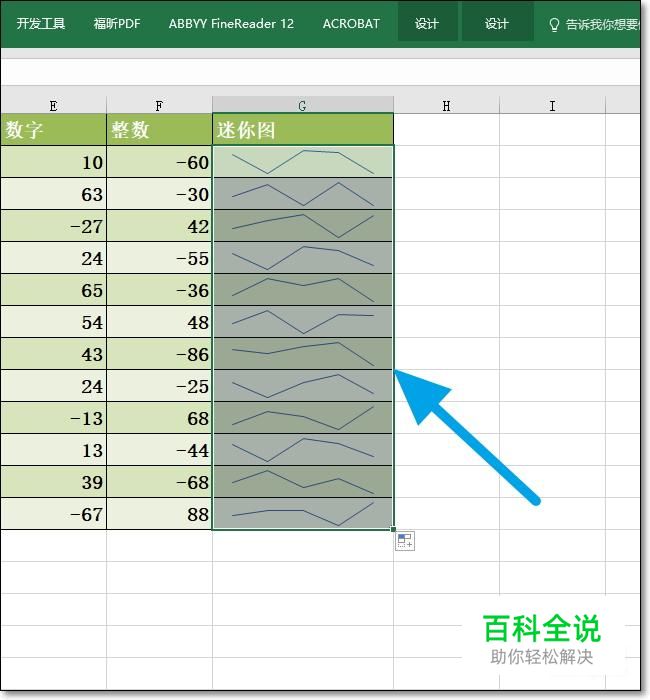Open the 福昕PDF ribbon tab

coord(117,23)
